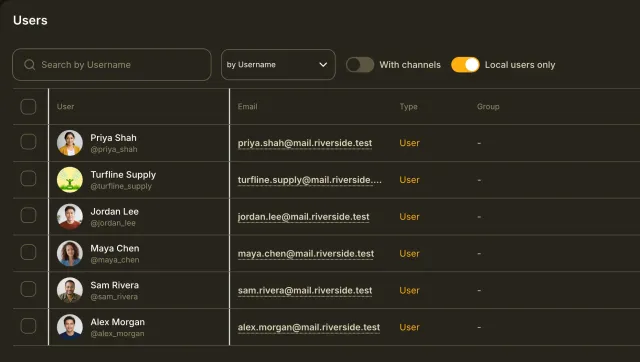Viewport: 640px width, 362px height.
Task: Open jordan.lee@mail.riverside.test email link
Action: pos(304,217)
